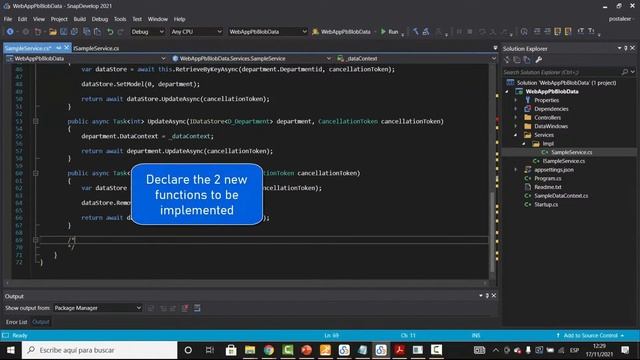Click the new item icon in toolbar

(38, 32)
